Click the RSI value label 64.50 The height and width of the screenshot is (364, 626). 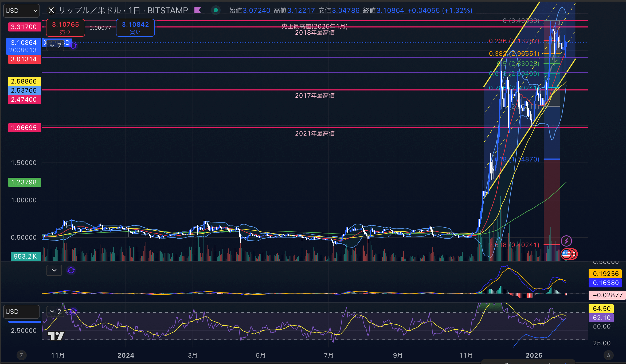[x=601, y=309]
